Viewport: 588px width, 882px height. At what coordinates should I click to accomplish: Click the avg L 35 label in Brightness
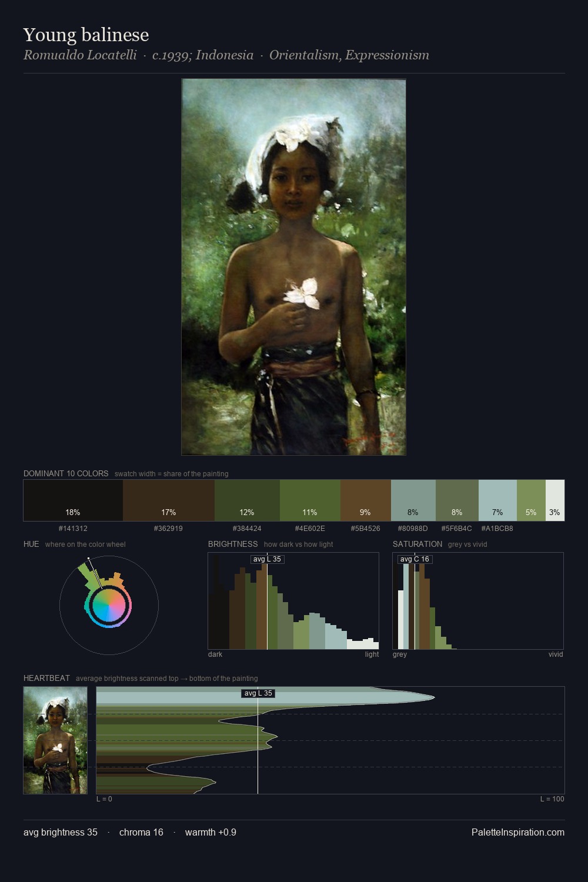[267, 559]
